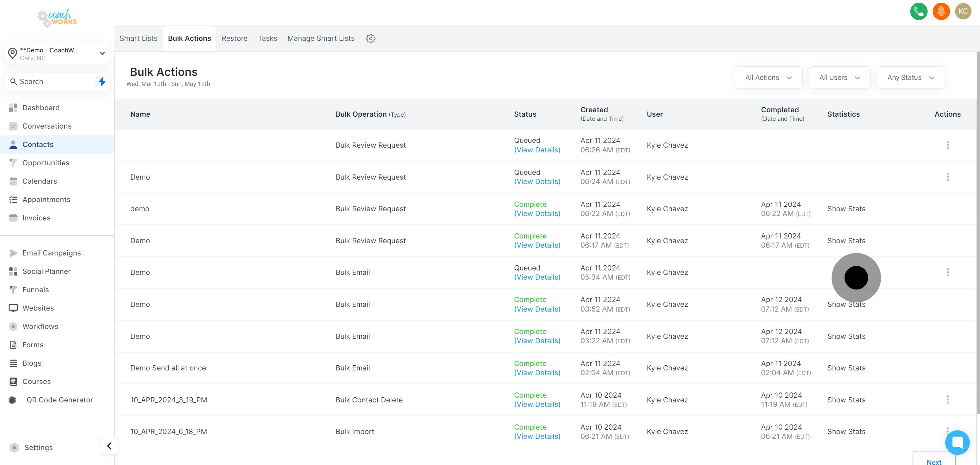Image resolution: width=980 pixels, height=465 pixels.
Task: Click the green phone dialer icon
Action: tap(918, 12)
